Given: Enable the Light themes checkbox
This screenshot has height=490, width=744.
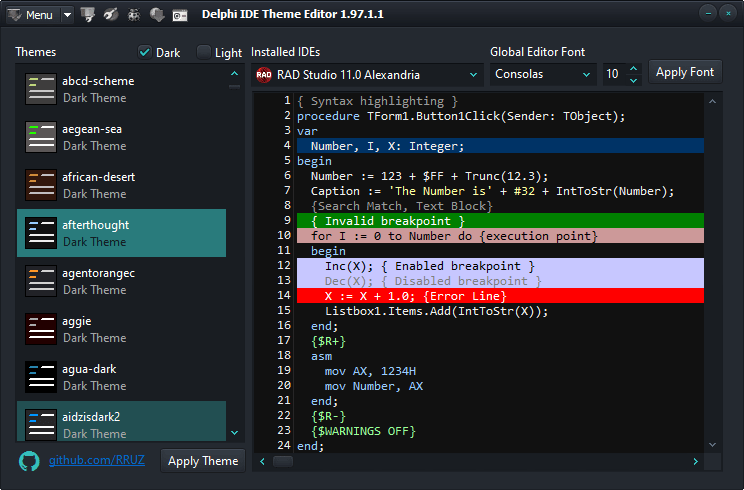Looking at the screenshot, I should (x=204, y=52).
